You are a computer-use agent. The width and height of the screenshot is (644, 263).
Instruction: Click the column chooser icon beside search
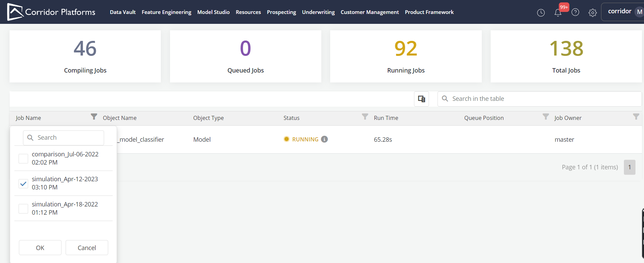tap(421, 99)
